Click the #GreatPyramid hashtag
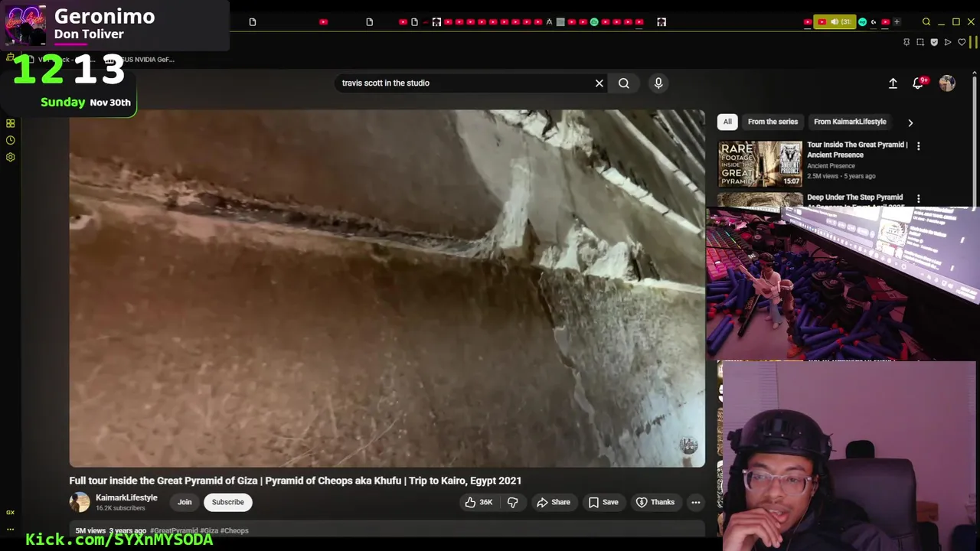The image size is (980, 551). [174, 530]
